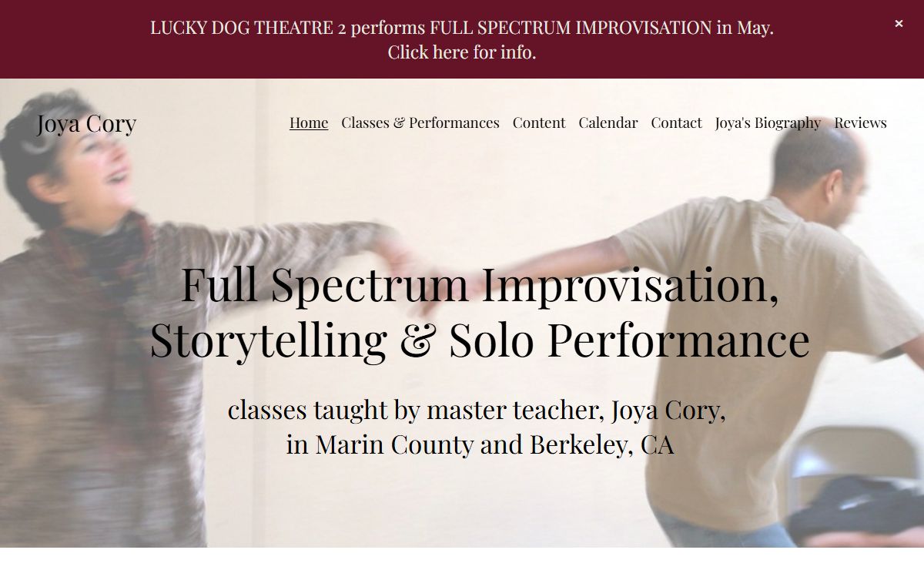Go to the Joya Cory site title
The height and width of the screenshot is (570, 924).
tap(86, 123)
